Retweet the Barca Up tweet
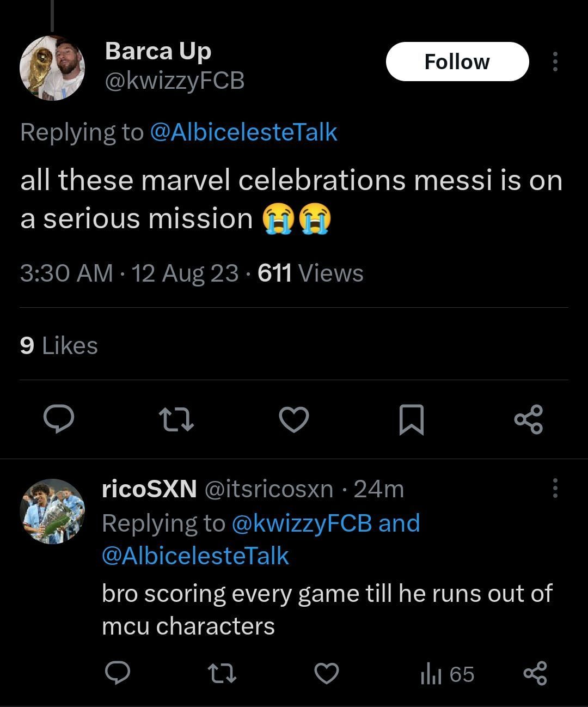Image resolution: width=588 pixels, height=707 pixels. pyautogui.click(x=176, y=419)
